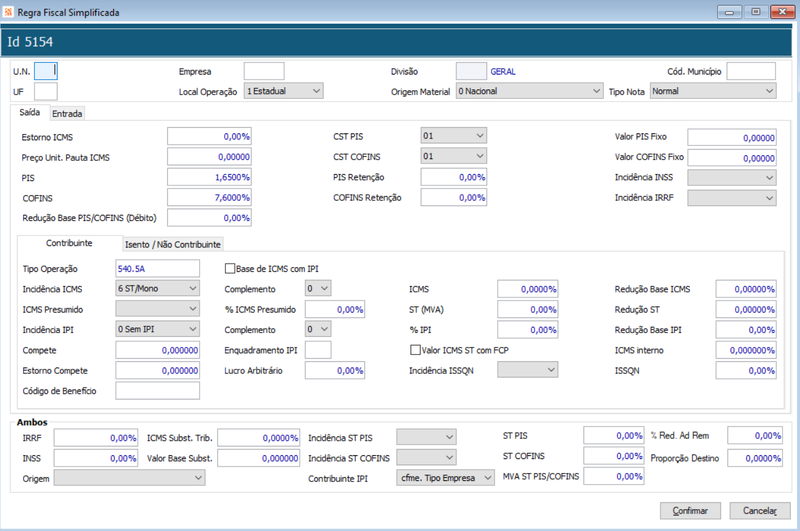Open Incidência ST COFINS dropdown
Image resolution: width=800 pixels, height=531 pixels.
[x=427, y=458]
